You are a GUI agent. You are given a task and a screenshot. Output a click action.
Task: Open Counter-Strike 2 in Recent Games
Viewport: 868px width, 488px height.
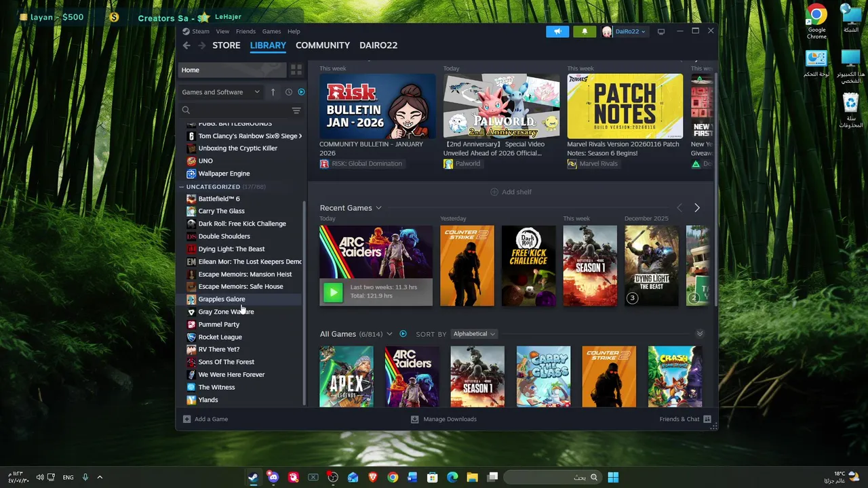point(467,266)
